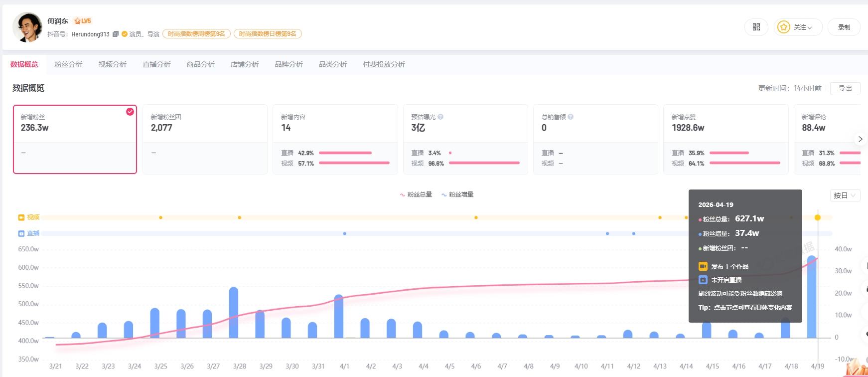Screen dimensions: 868x377
Task: Expand the 按日 granularity dropdown
Action: point(845,195)
